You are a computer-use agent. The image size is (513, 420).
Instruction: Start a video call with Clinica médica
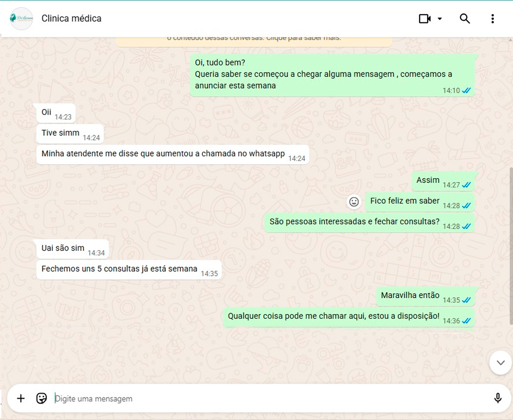(x=424, y=19)
